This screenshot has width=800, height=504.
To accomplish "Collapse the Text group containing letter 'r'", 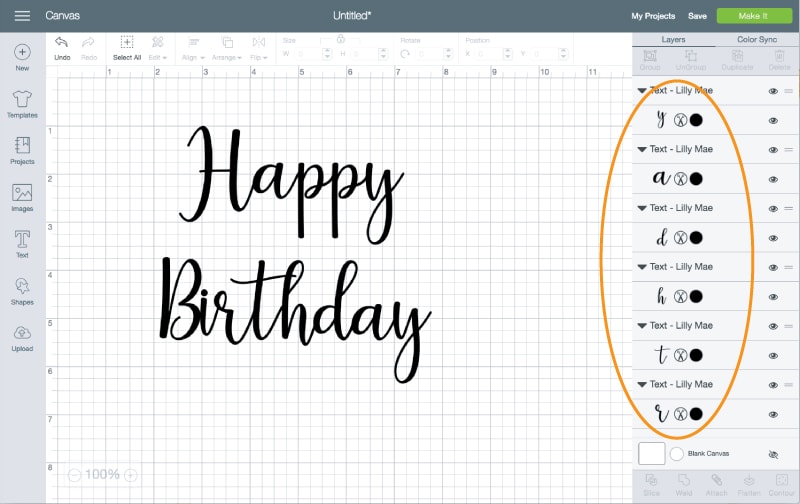I will pyautogui.click(x=642, y=385).
